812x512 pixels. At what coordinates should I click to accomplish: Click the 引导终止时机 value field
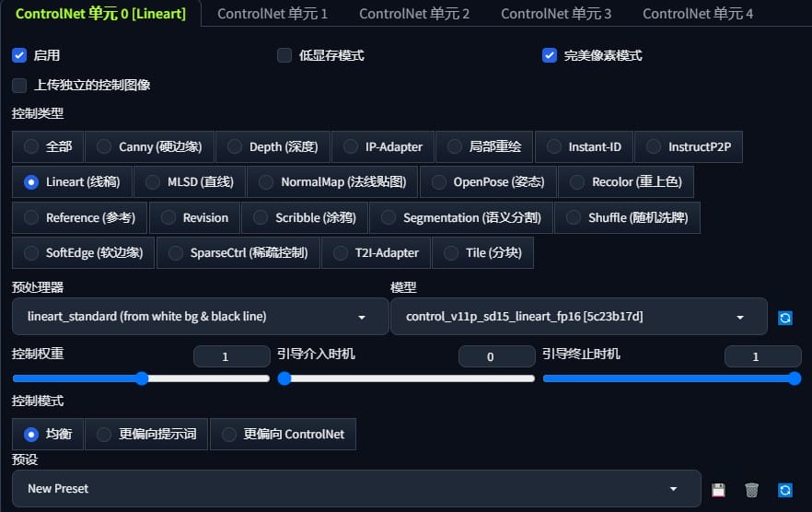(x=763, y=356)
